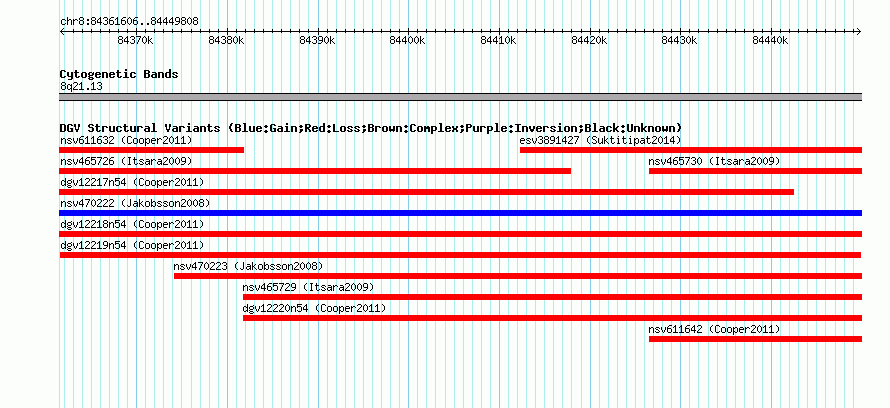The image size is (890, 408).
Task: Select the red bar under nsv465730
Action: (755, 171)
